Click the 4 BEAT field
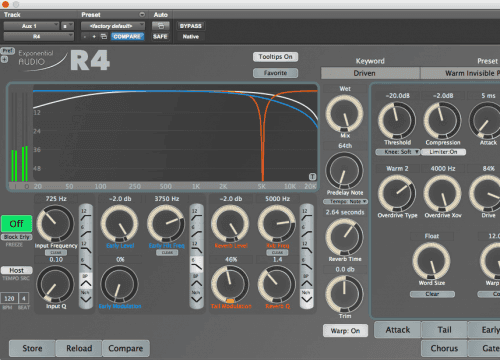The image size is (500, 360). (24, 299)
